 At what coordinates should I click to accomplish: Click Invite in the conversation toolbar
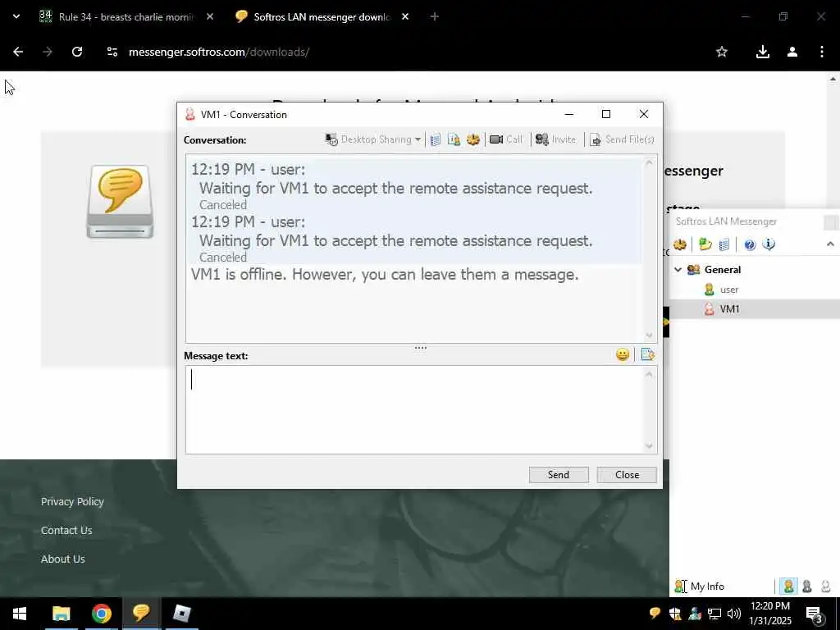click(x=556, y=139)
